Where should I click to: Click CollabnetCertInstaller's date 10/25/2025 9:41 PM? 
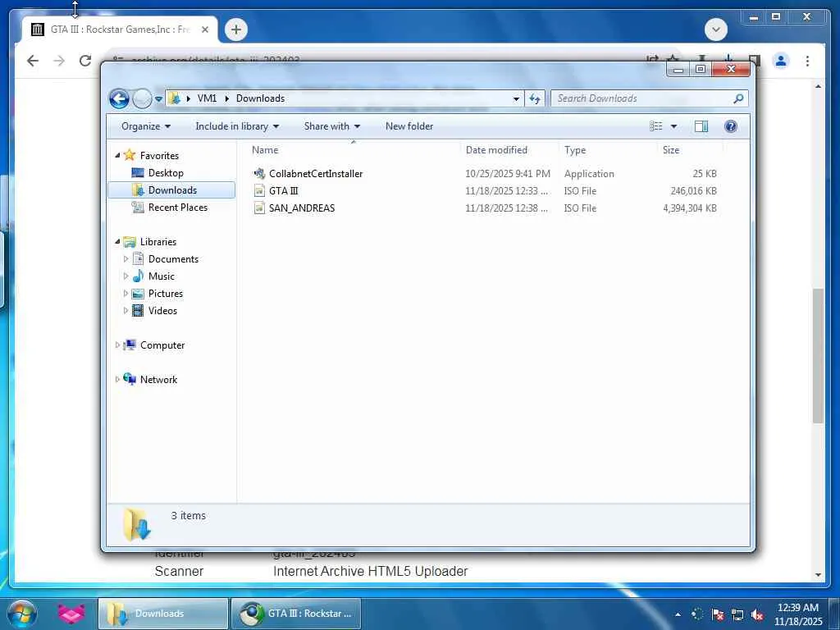point(507,174)
